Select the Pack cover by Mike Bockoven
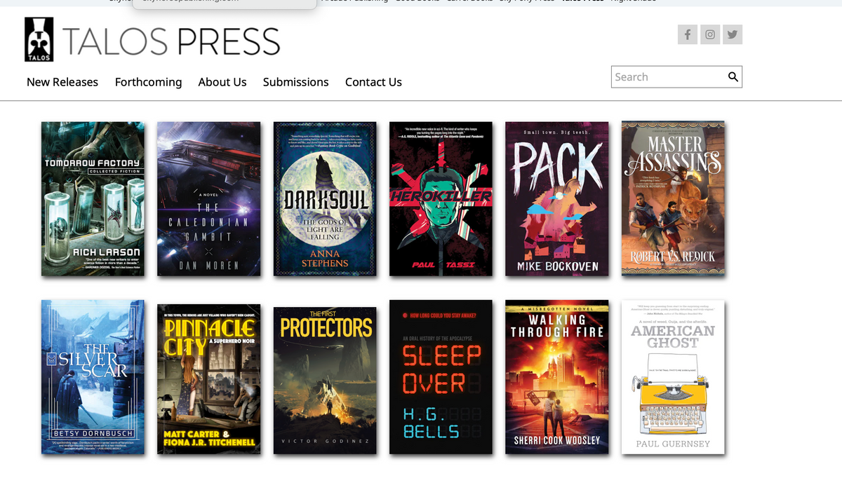 pyautogui.click(x=556, y=198)
